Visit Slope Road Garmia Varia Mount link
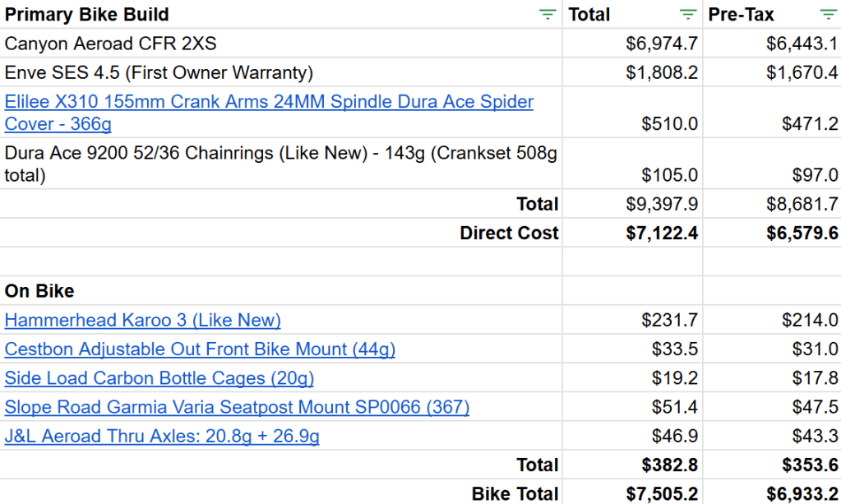This screenshot has width=841, height=504. point(237,407)
